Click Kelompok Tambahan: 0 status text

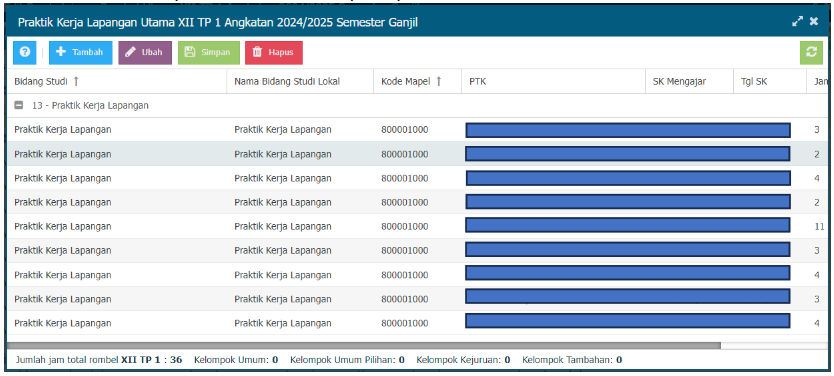click(x=572, y=360)
